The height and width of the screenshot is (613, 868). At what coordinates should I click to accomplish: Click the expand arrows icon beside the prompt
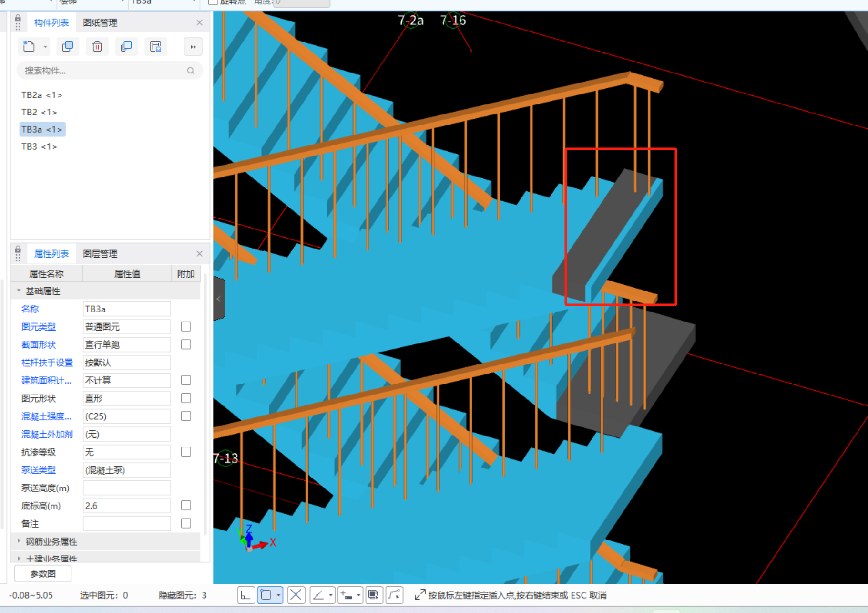pyautogui.click(x=419, y=595)
